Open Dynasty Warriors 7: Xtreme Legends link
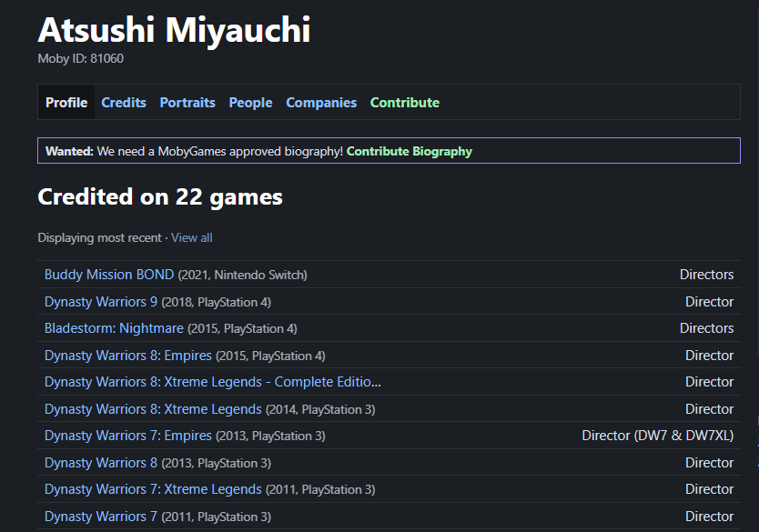The image size is (759, 532). tap(153, 489)
